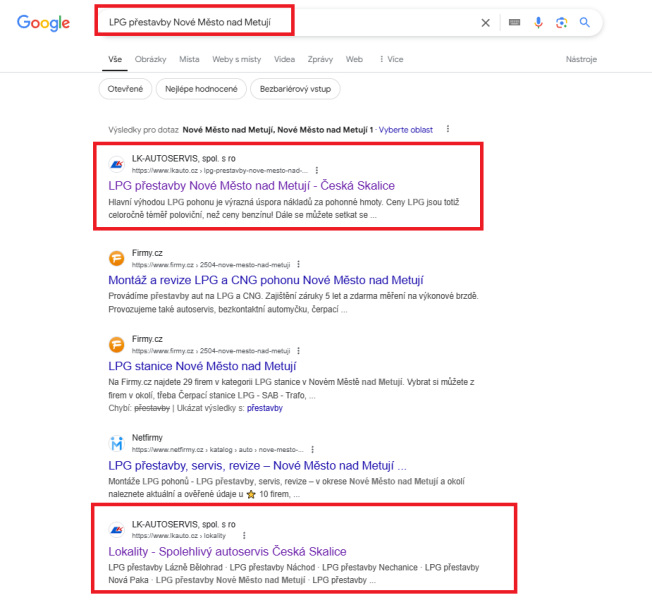
Task: Apply the Bezbariérový vstup filter chip
Action: [295, 89]
